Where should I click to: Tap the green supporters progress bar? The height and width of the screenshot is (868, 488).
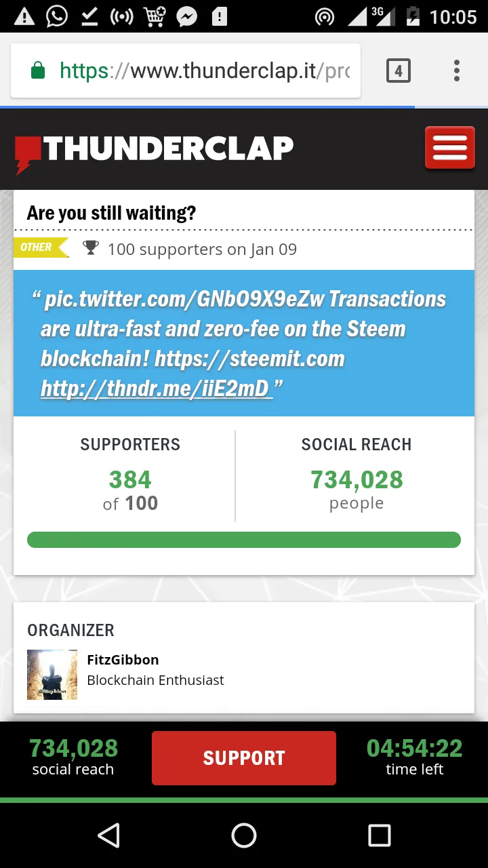point(244,540)
